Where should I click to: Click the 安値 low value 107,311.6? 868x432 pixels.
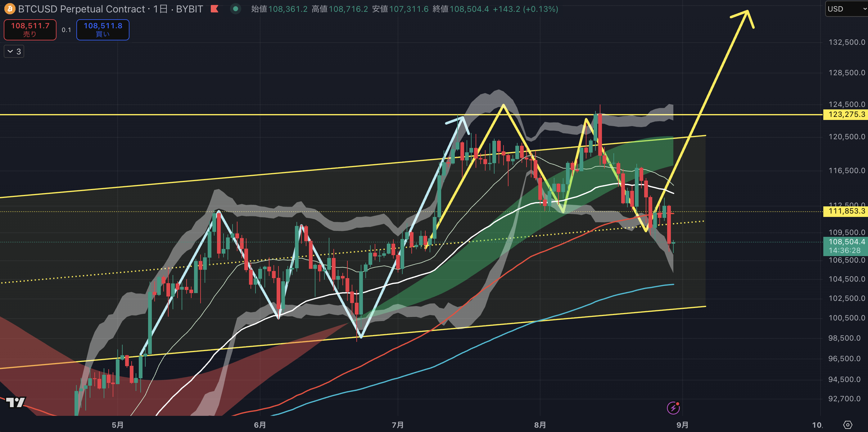[x=409, y=9]
